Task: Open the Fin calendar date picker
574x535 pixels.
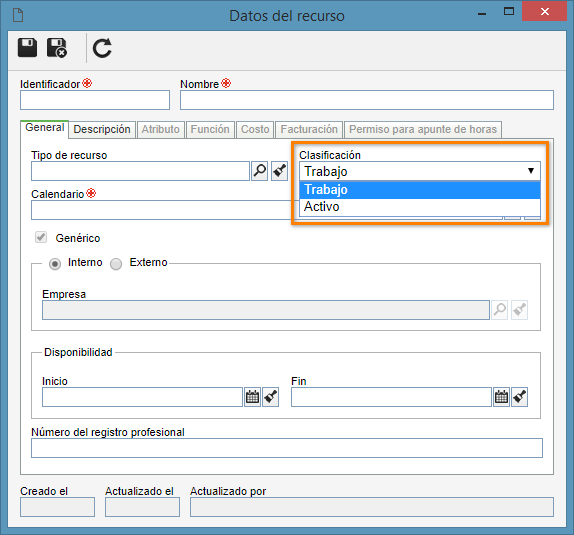Action: pyautogui.click(x=501, y=397)
